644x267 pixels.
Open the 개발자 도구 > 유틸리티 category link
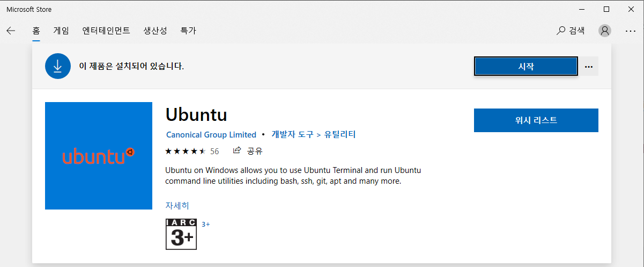[x=314, y=134]
